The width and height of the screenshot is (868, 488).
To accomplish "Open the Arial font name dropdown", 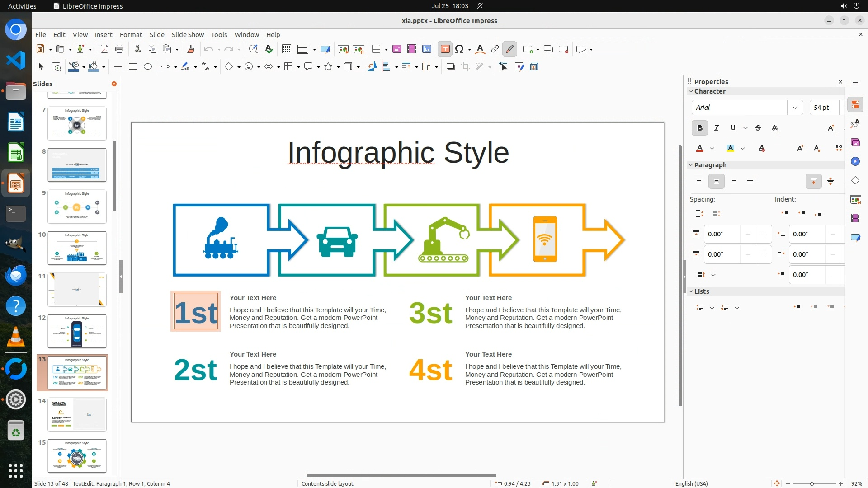I will point(795,108).
